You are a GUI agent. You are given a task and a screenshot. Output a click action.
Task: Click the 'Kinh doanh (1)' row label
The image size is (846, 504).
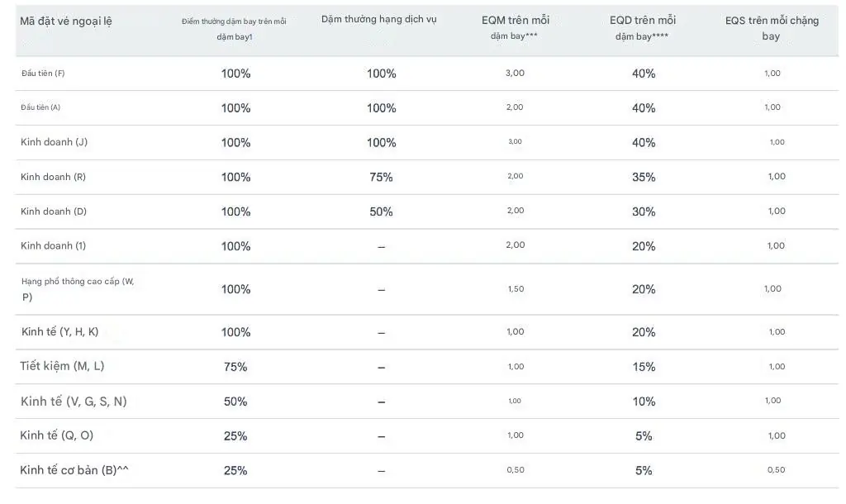pyautogui.click(x=53, y=246)
